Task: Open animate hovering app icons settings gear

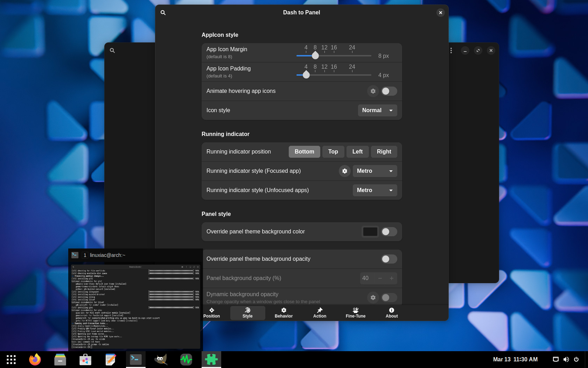Action: click(373, 91)
